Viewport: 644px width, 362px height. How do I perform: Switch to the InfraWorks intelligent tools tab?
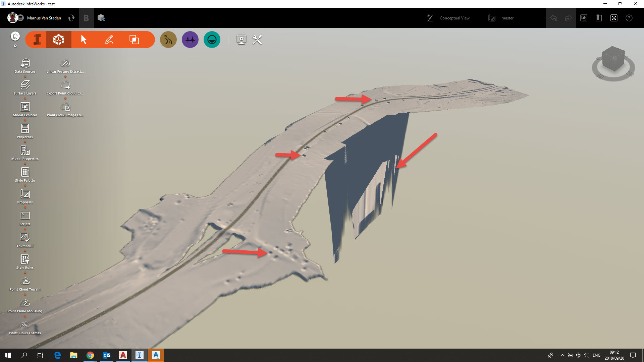[x=37, y=39]
